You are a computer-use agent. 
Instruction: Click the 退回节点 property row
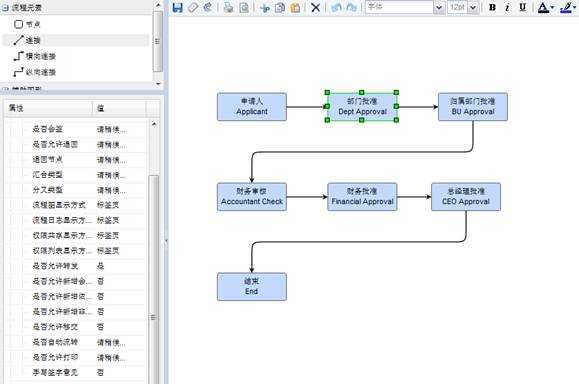click(x=76, y=160)
